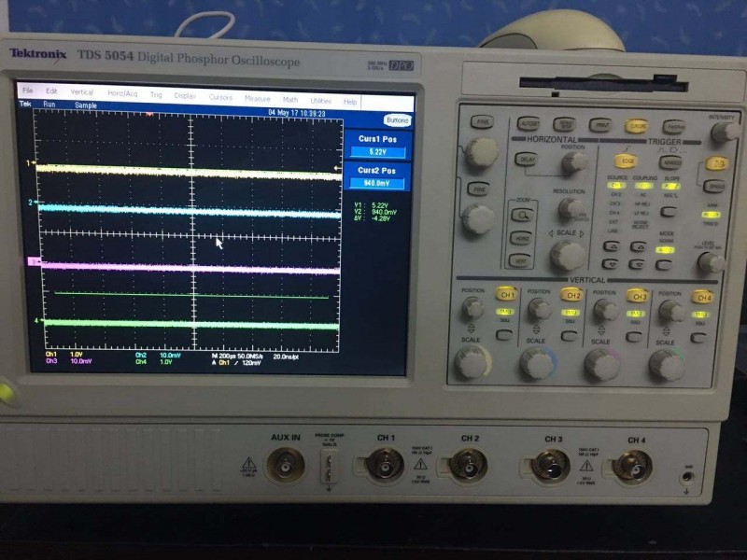
Task: Toggle the CH 4 vertical button
Action: [x=703, y=298]
